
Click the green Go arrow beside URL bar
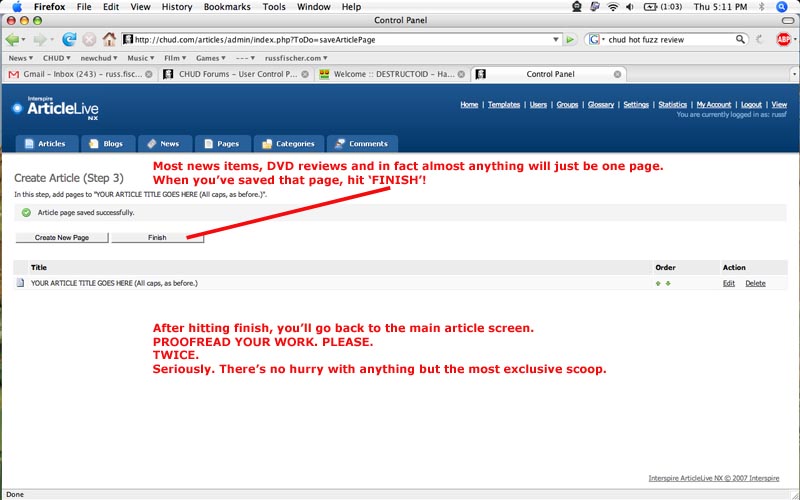click(570, 40)
